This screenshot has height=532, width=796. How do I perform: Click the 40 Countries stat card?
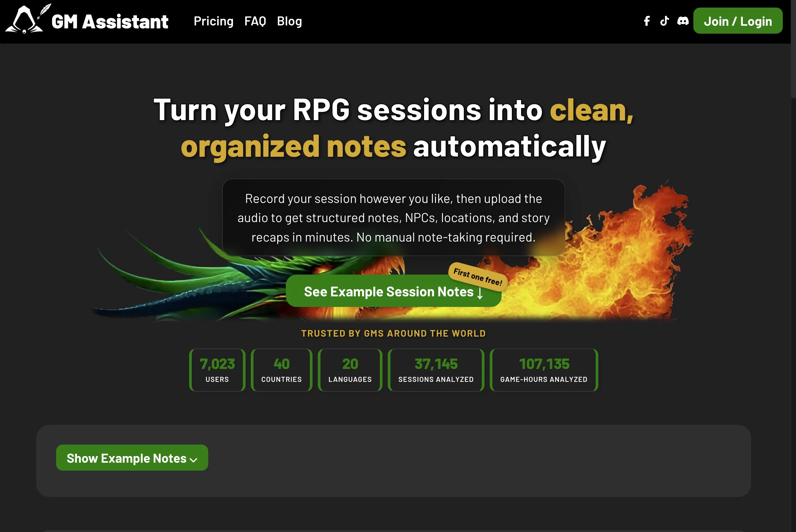point(281,370)
